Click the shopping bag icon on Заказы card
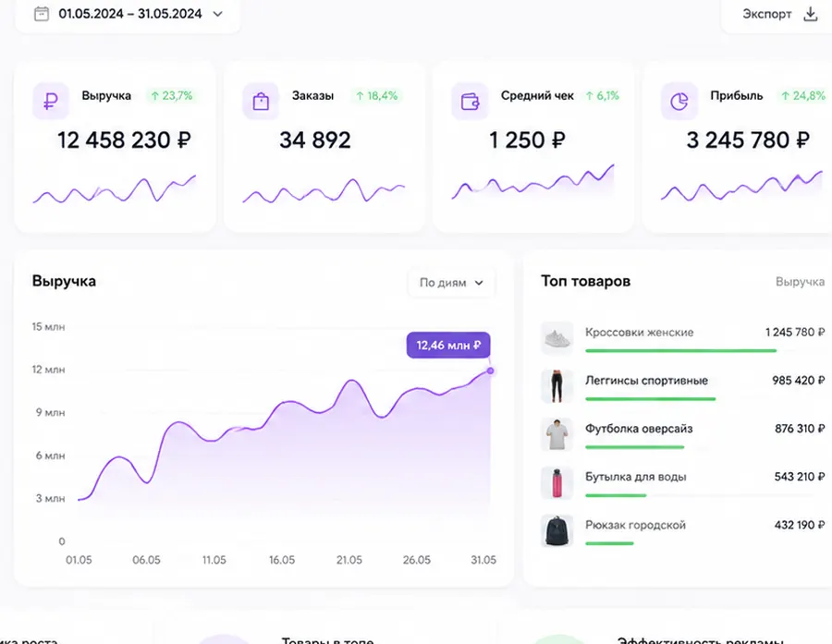The image size is (832, 644). (261, 101)
